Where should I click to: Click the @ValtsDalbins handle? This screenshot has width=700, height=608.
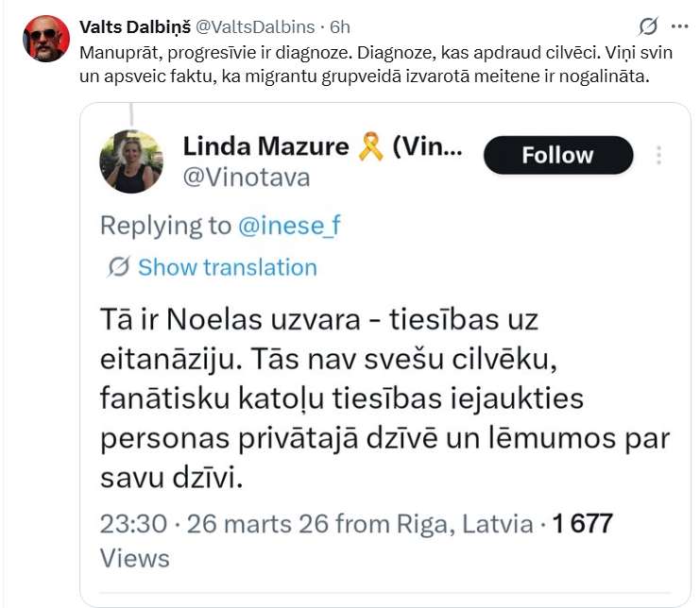252,25
